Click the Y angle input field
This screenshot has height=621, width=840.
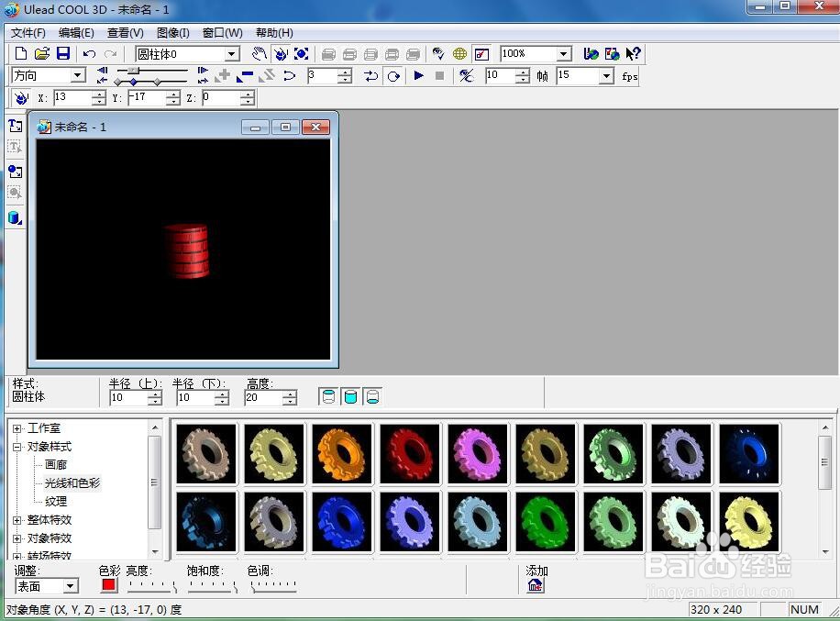point(147,97)
